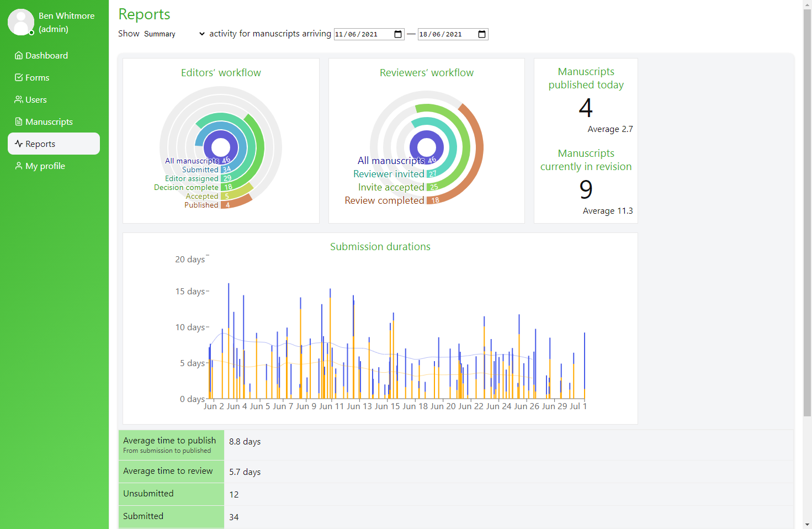Click the scrollbar down arrow
The image size is (812, 529).
[807, 525]
